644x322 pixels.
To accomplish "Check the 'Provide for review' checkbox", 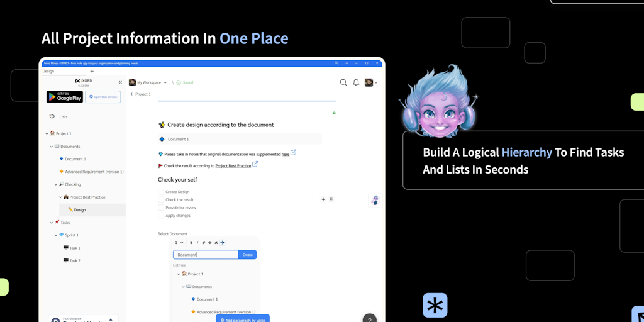I will point(161,208).
